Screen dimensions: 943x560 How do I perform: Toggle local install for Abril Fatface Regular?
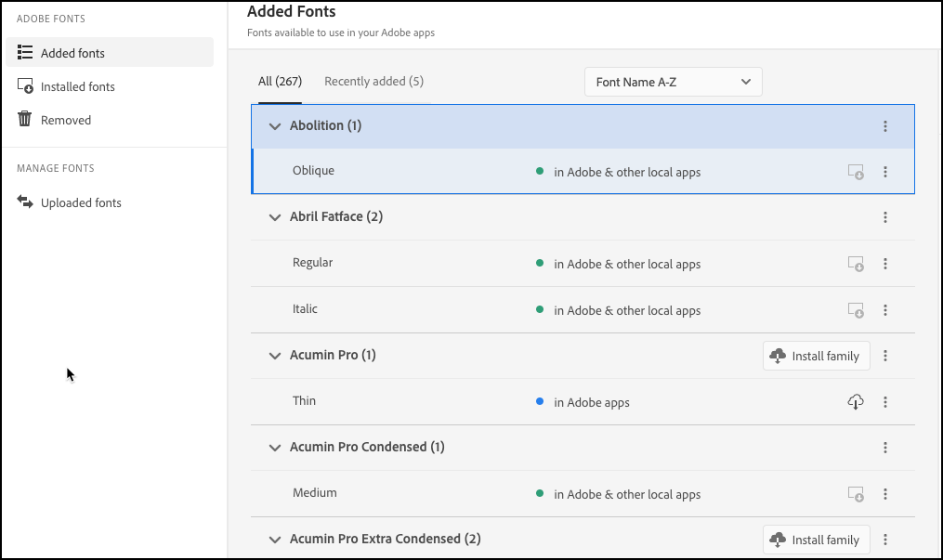pyautogui.click(x=856, y=263)
